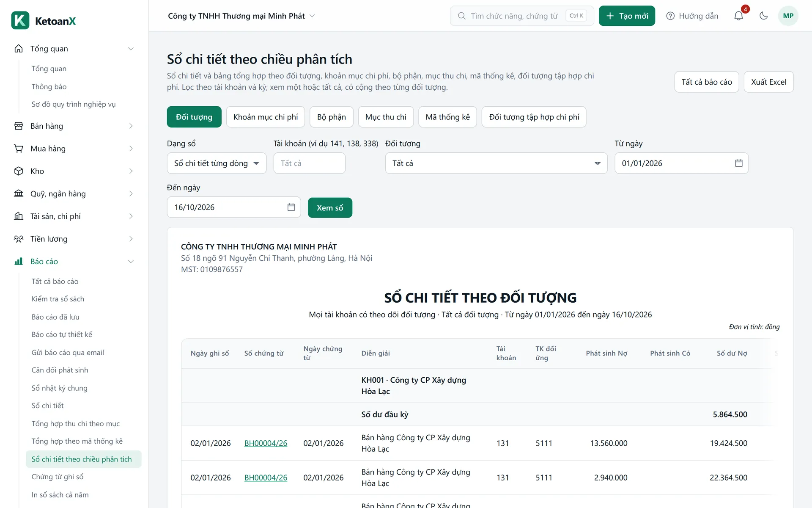
Task: Expand the Bán hàng menu chevron
Action: tap(131, 126)
